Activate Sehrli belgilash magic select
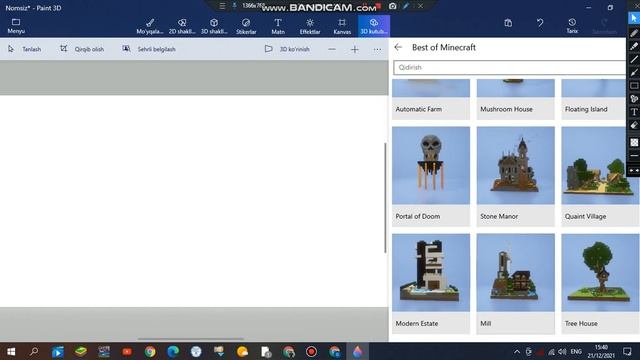Viewport: 640px width, 360px height. [149, 49]
